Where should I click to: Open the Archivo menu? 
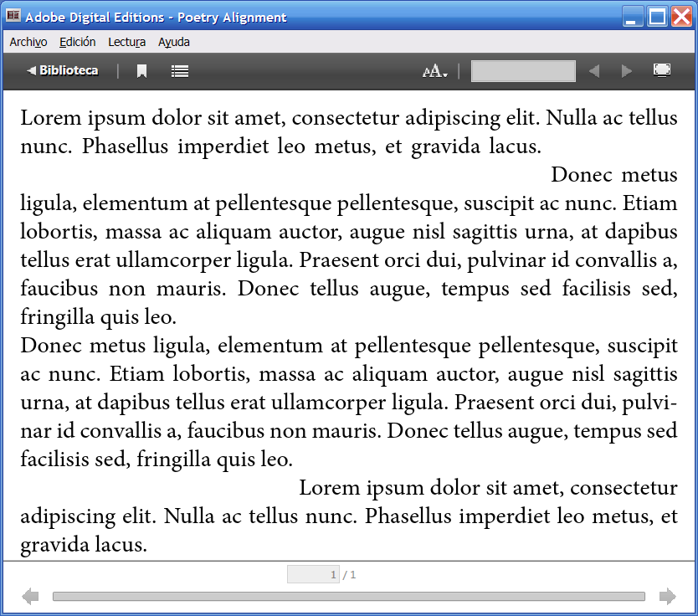[x=28, y=42]
